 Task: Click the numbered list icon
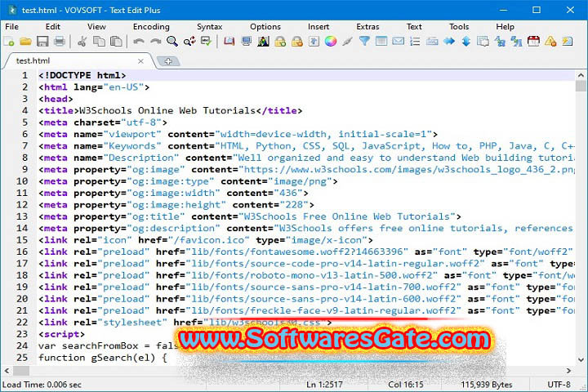coord(415,42)
